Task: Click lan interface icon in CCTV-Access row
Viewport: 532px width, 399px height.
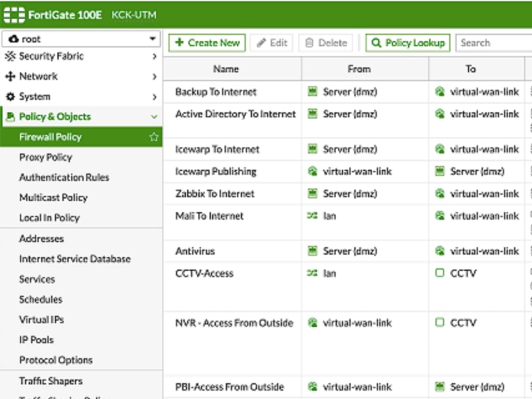Action: pyautogui.click(x=312, y=273)
